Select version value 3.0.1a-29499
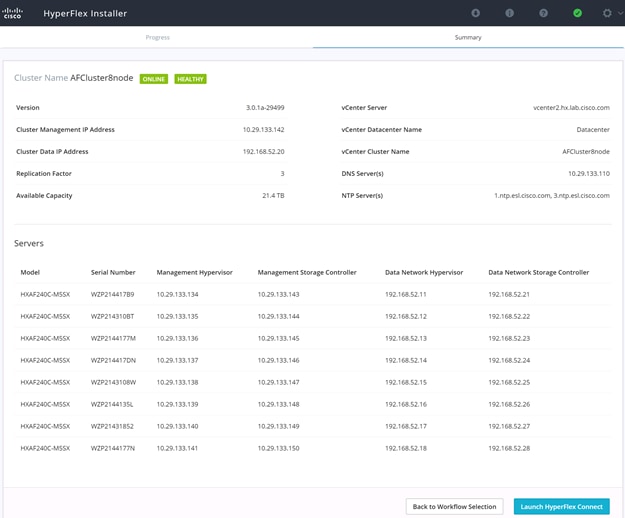The image size is (625, 518). coord(265,108)
